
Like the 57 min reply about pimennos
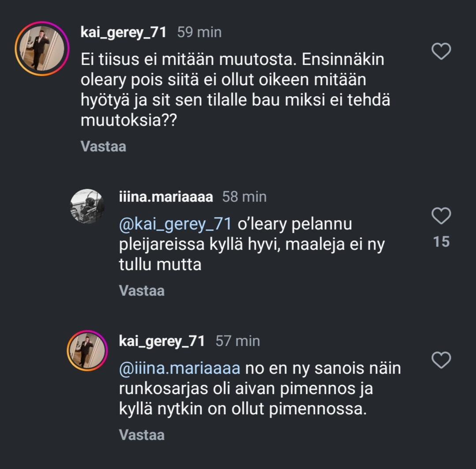pyautogui.click(x=441, y=360)
